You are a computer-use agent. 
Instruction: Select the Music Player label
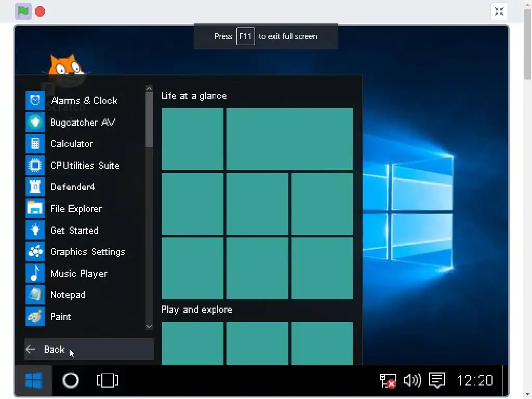coord(79,273)
